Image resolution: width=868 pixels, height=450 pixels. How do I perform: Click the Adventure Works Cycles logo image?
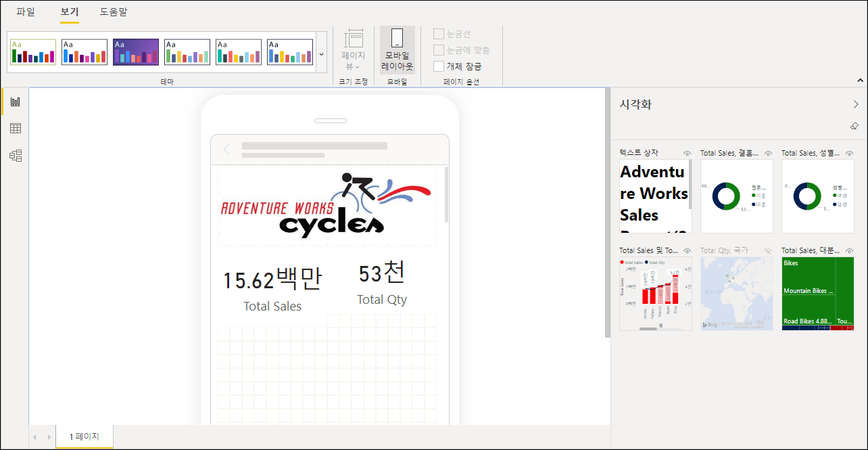(327, 205)
